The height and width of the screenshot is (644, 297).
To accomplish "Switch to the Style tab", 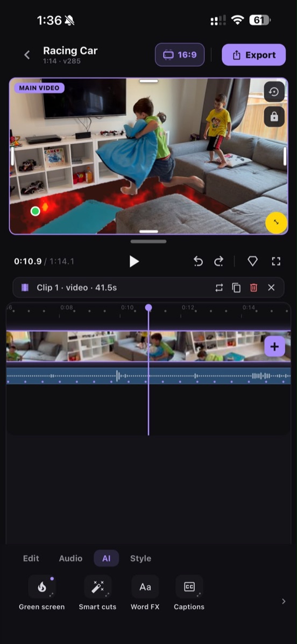I will click(141, 558).
